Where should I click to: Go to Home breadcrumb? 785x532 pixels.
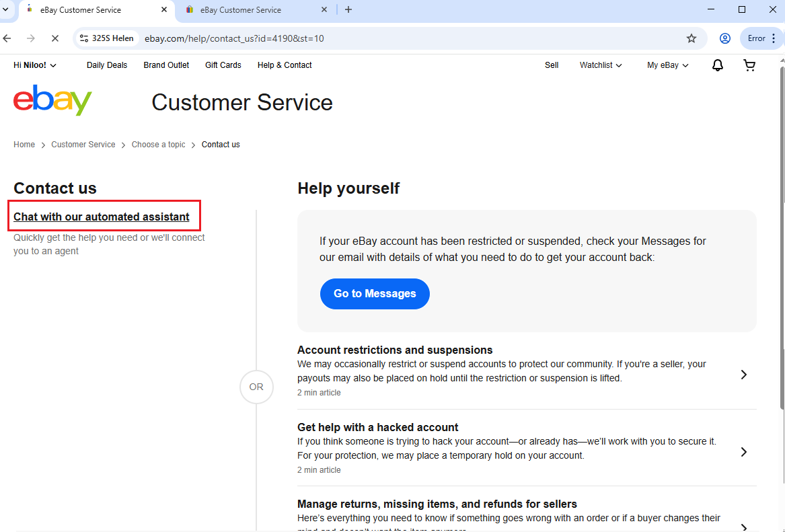[x=24, y=145]
